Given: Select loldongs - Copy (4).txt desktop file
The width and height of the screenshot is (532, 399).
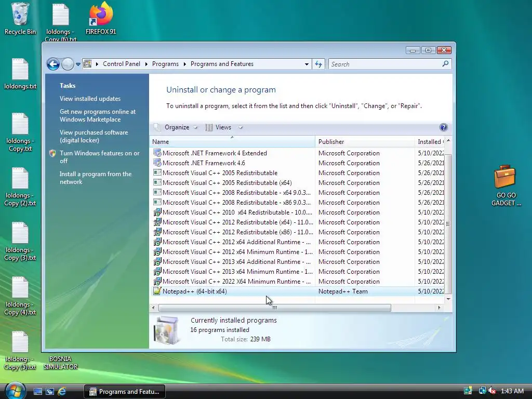Looking at the screenshot, I should tap(20, 296).
